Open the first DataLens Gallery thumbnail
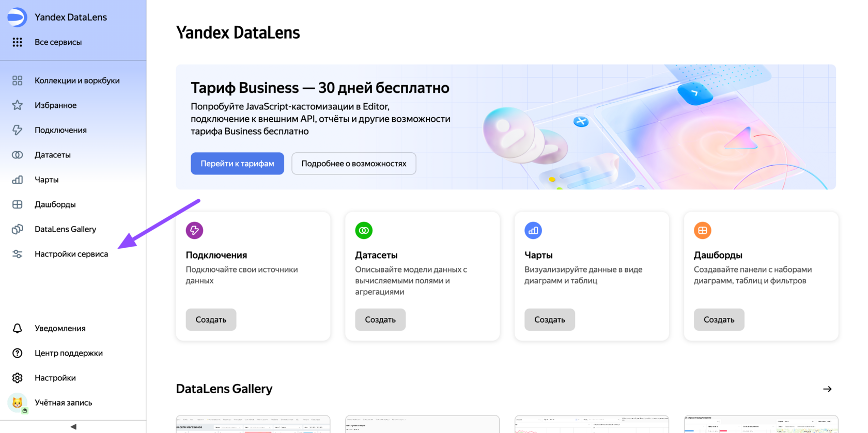 click(253, 424)
